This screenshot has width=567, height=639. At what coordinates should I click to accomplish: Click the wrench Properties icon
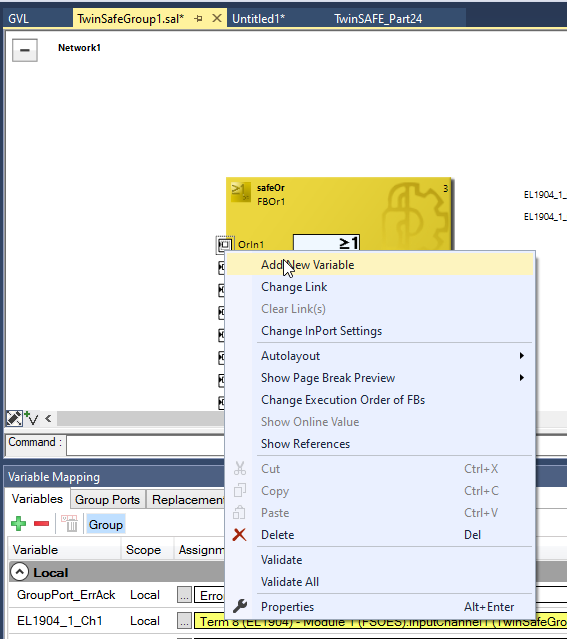pyautogui.click(x=240, y=607)
